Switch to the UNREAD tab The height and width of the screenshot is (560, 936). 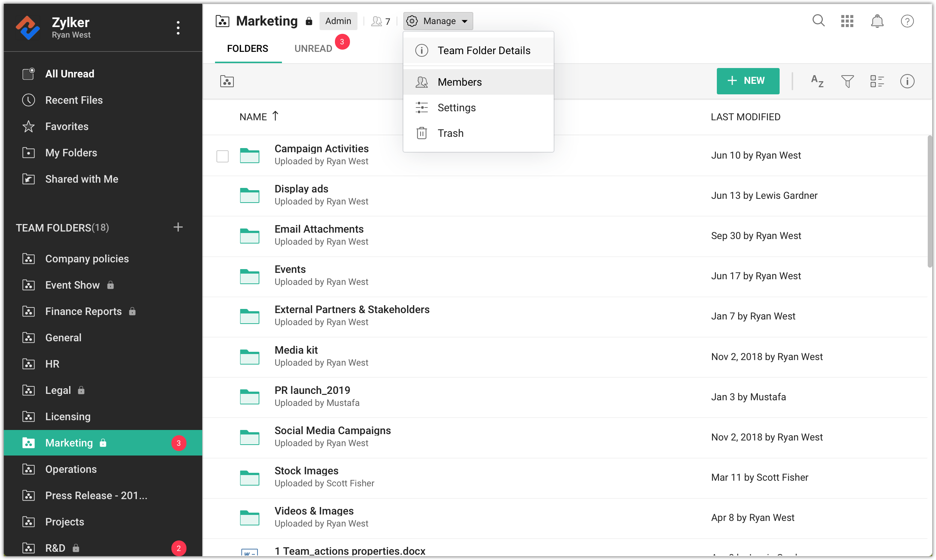(x=313, y=49)
